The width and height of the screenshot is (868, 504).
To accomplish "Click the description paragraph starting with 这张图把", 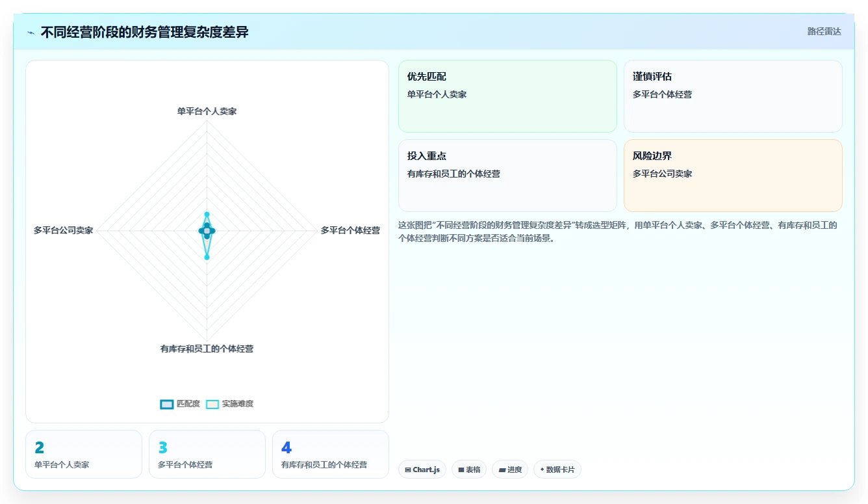I will pos(618,232).
